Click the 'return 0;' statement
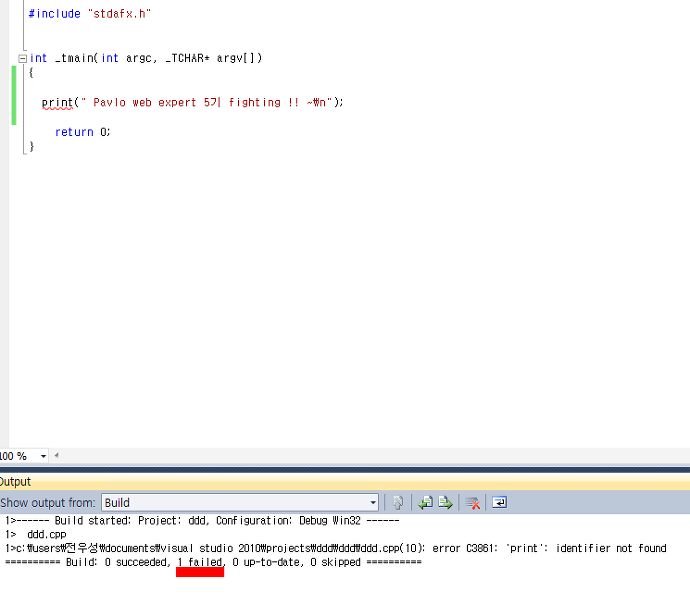This screenshot has width=690, height=604. point(83,132)
